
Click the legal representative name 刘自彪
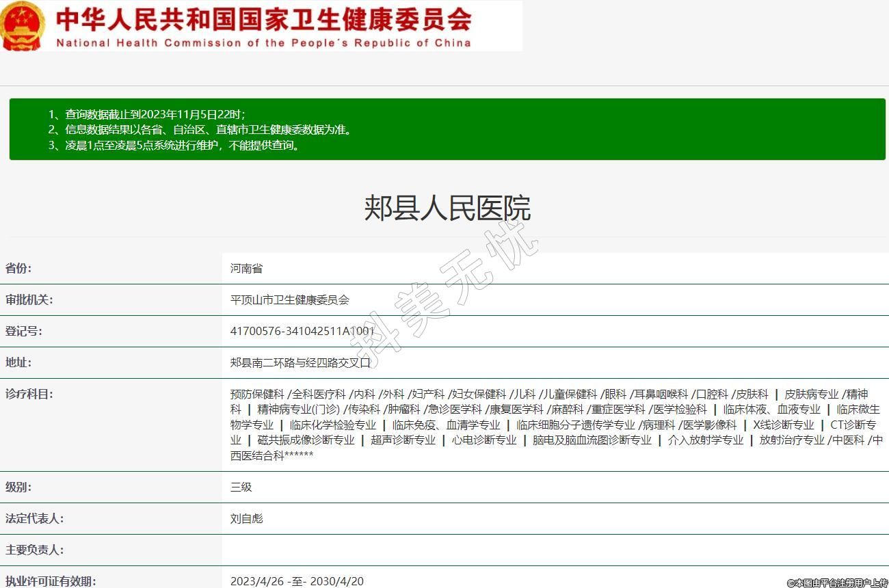(x=246, y=518)
